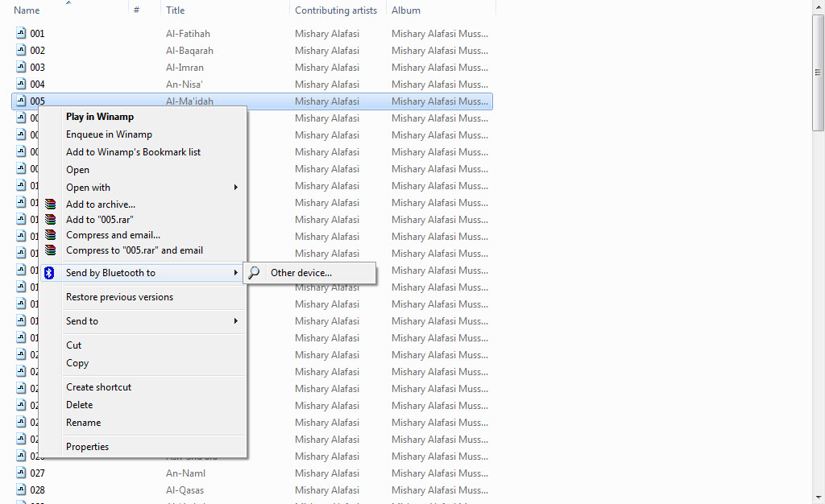Select Compress to "005.rar" and email
825x504 pixels.
point(135,250)
